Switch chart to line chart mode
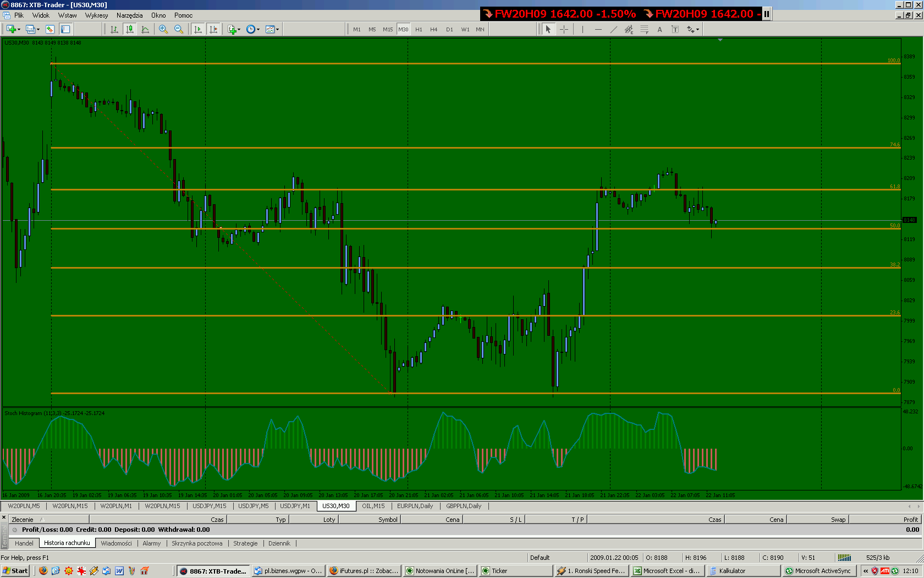Viewport: 924px width, 578px height. pos(145,29)
